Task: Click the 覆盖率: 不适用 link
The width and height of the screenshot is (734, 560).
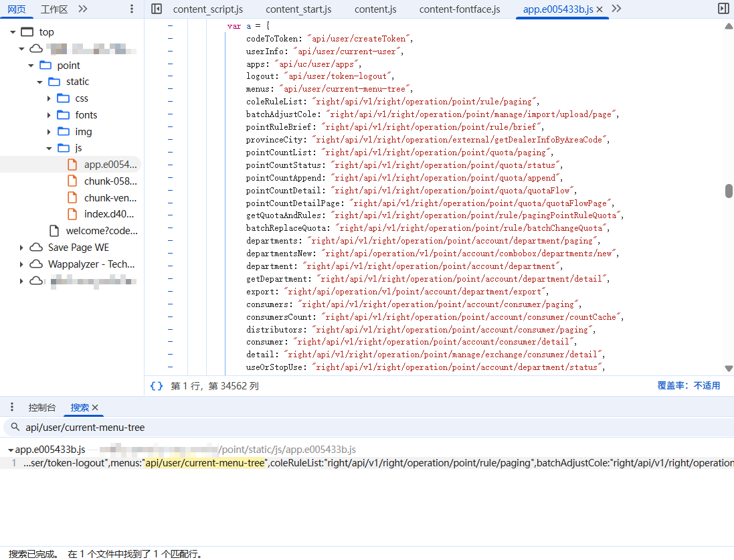Action: pos(689,385)
